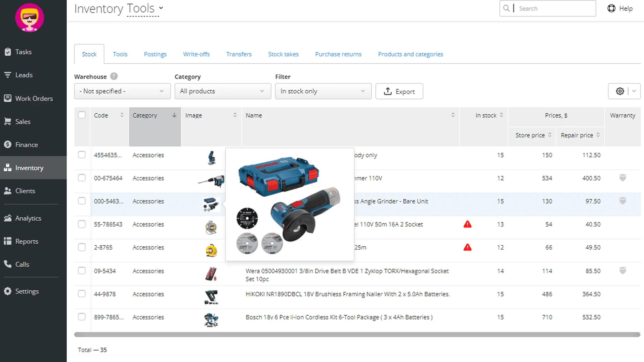
Task: Expand Inventory Tools title dropdown
Action: click(x=161, y=8)
